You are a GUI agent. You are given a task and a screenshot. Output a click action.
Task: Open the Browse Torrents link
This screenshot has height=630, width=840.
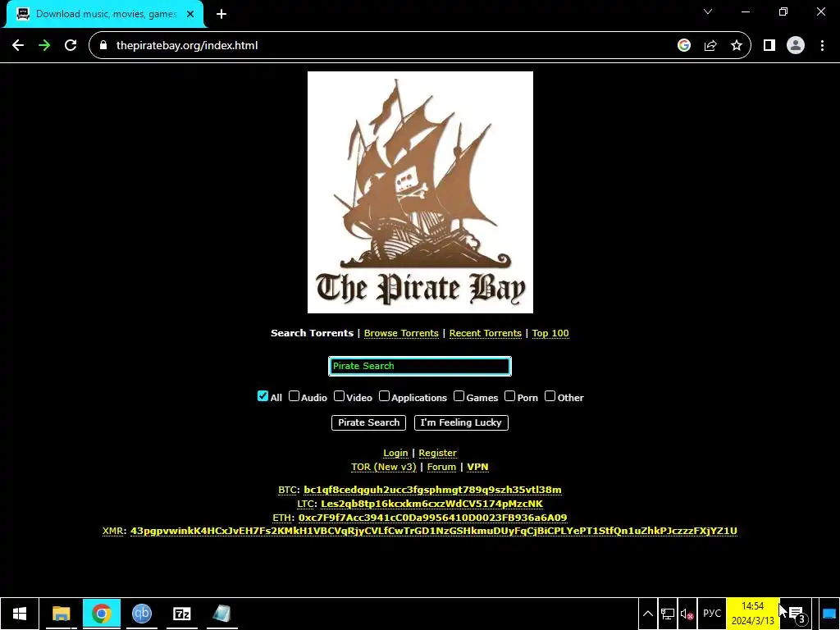point(401,333)
